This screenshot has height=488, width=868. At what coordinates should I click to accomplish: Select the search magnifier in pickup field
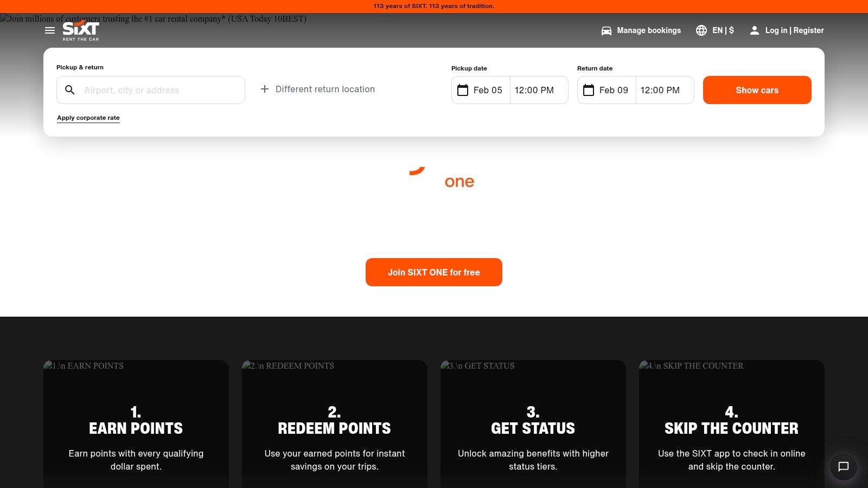pyautogui.click(x=70, y=89)
